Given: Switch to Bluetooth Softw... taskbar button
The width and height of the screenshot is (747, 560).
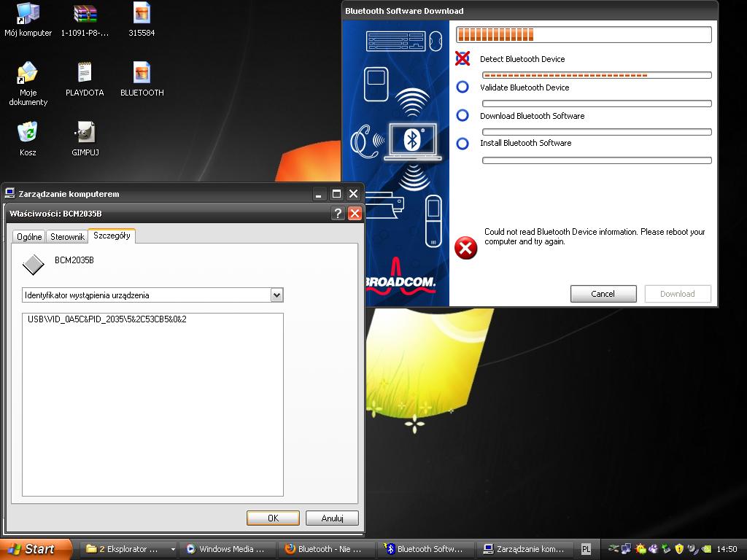Looking at the screenshot, I should tap(426, 549).
